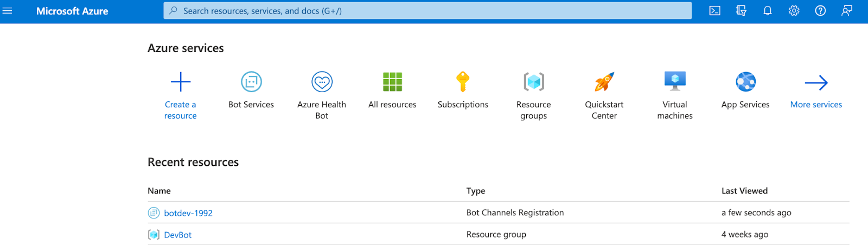The height and width of the screenshot is (245, 868).
Task: Click the Microsoft Azure home title
Action: (x=72, y=11)
